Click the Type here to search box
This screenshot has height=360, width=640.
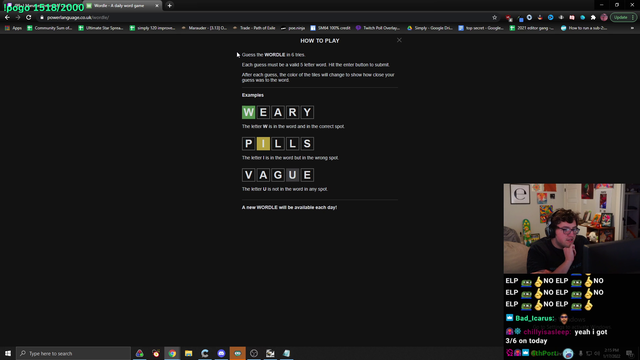tap(73, 353)
